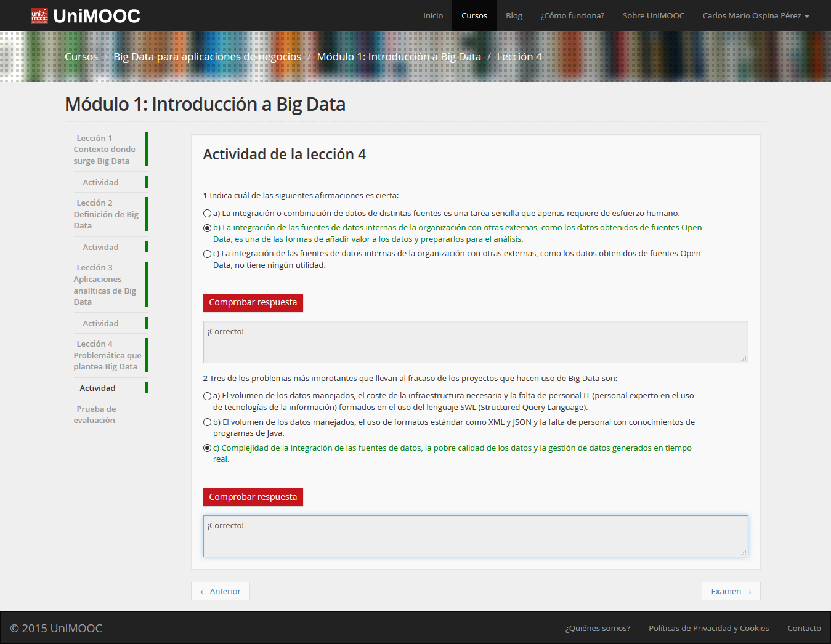
Task: Choose option c) radio in question 2
Action: click(207, 448)
